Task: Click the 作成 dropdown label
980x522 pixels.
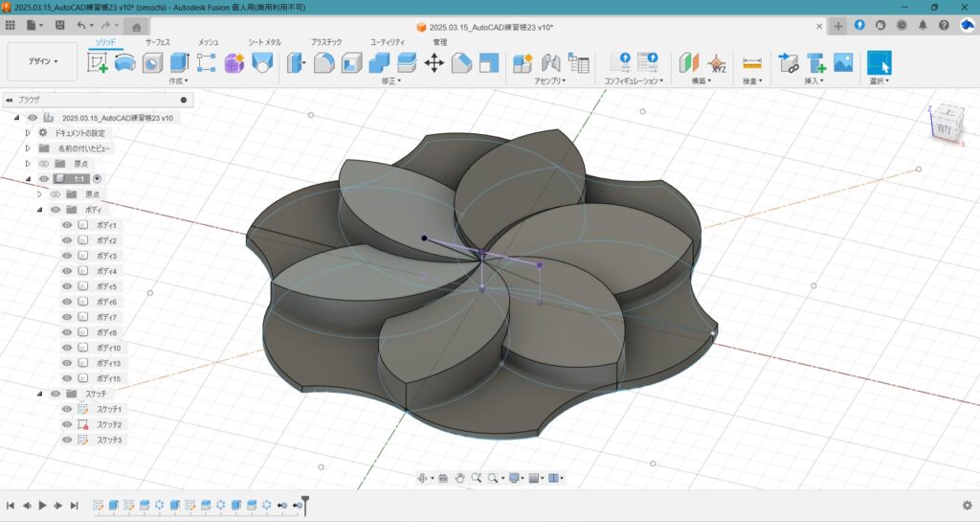Action: [x=179, y=81]
